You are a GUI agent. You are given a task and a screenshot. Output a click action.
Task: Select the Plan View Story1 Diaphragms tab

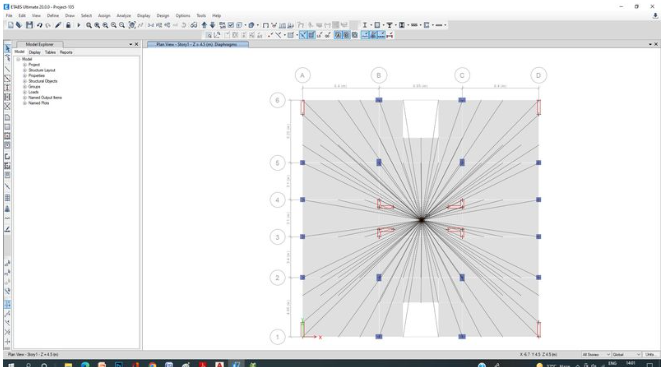click(198, 44)
